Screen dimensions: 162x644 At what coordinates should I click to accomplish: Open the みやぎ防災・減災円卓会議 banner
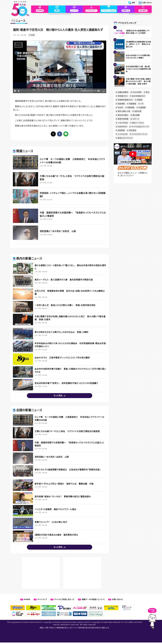click(x=17, y=614)
